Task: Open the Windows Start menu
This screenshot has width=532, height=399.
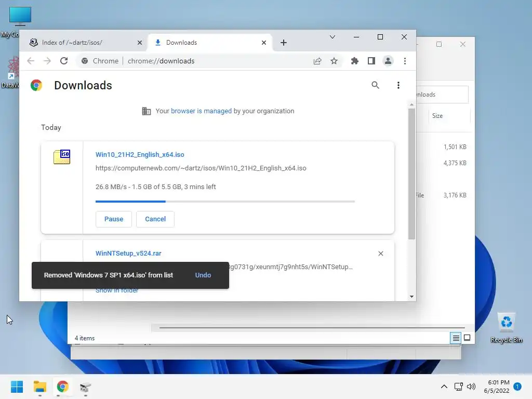Action: (x=17, y=387)
